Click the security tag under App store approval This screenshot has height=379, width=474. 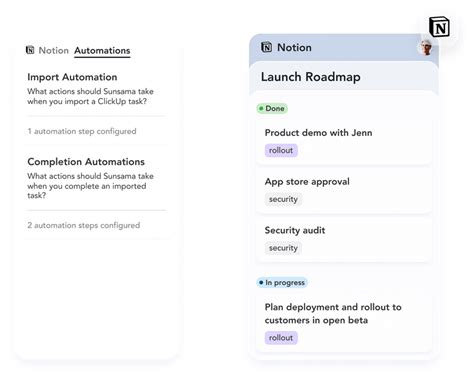click(283, 199)
